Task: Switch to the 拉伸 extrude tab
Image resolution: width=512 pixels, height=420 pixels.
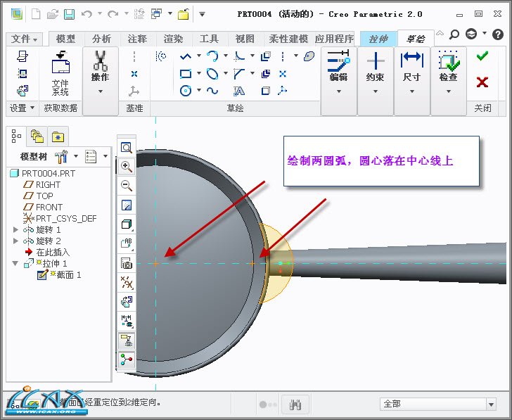Action: pyautogui.click(x=378, y=39)
